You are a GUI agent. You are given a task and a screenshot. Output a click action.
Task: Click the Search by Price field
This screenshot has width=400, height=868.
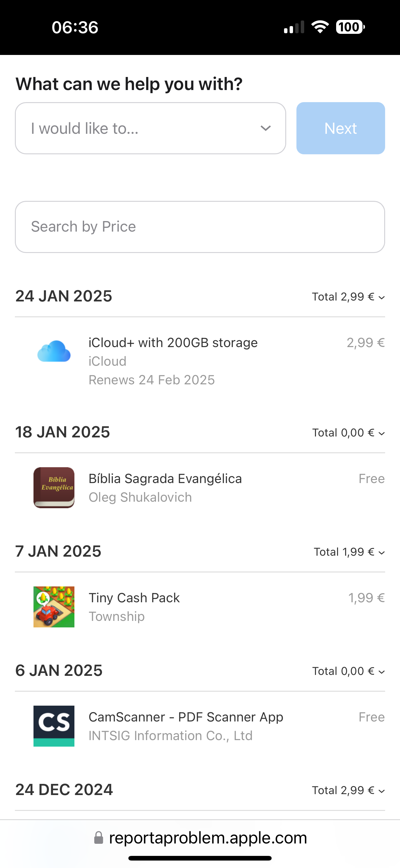point(200,227)
